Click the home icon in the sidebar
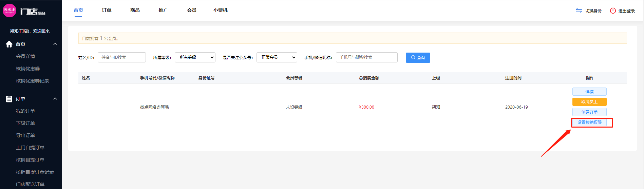 (9, 44)
